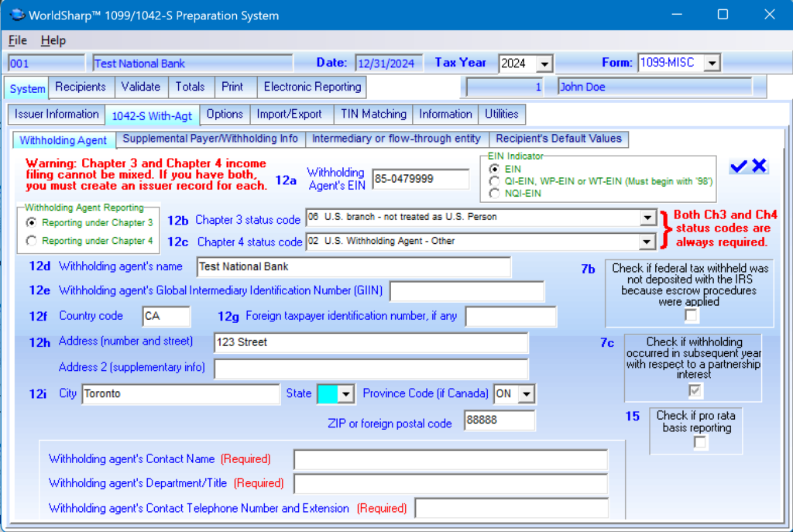
Task: Open the Totals tab
Action: pos(191,87)
